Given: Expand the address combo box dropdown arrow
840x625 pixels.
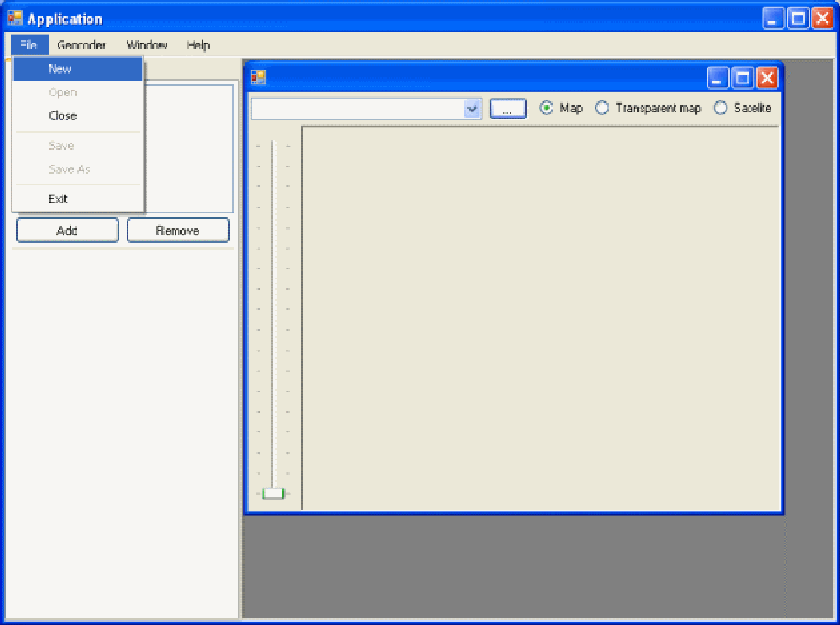Looking at the screenshot, I should pos(472,109).
